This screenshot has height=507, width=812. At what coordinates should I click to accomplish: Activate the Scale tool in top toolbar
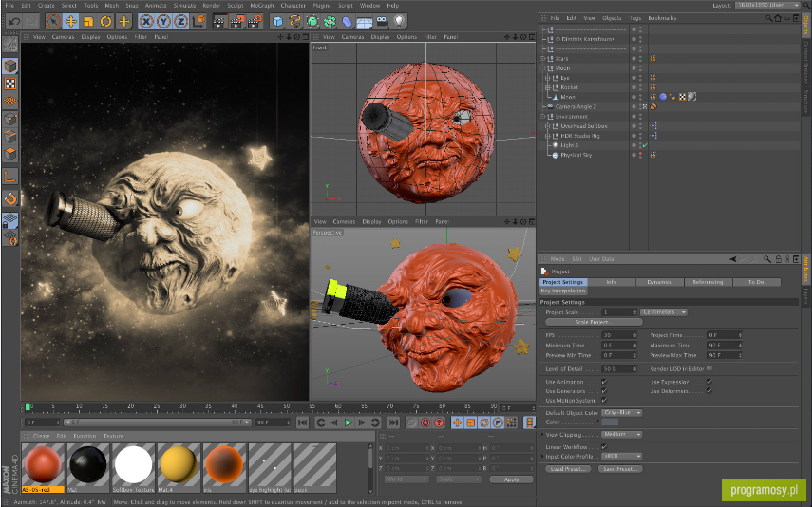pyautogui.click(x=88, y=21)
